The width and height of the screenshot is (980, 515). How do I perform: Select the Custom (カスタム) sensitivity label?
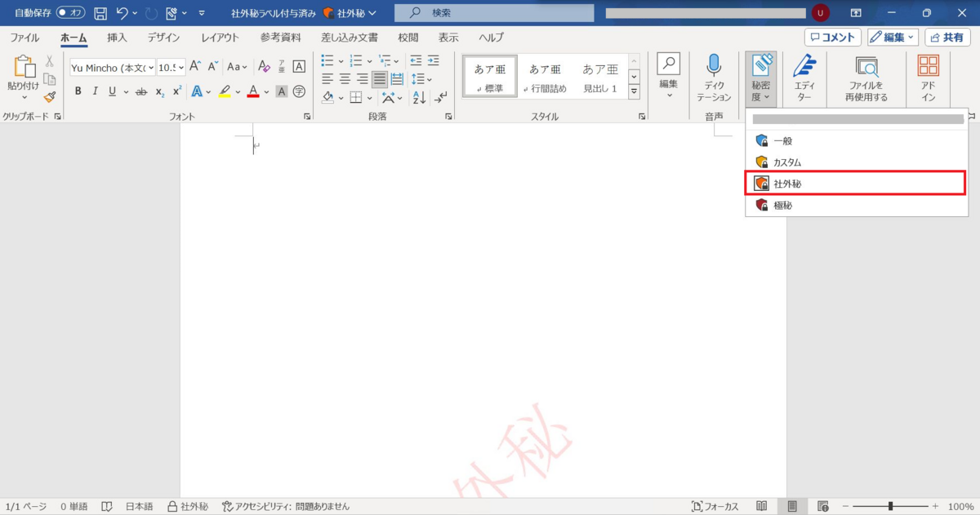pyautogui.click(x=857, y=162)
